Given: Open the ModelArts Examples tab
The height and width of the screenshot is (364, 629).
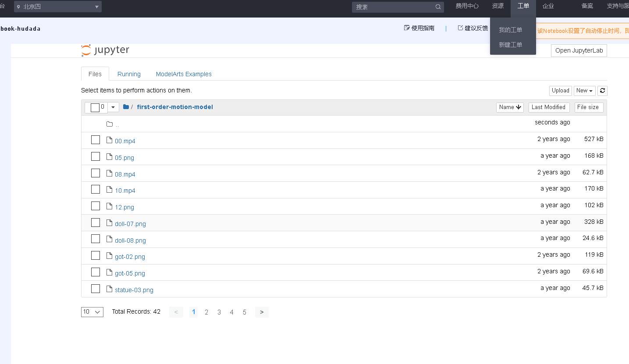Looking at the screenshot, I should click(184, 74).
